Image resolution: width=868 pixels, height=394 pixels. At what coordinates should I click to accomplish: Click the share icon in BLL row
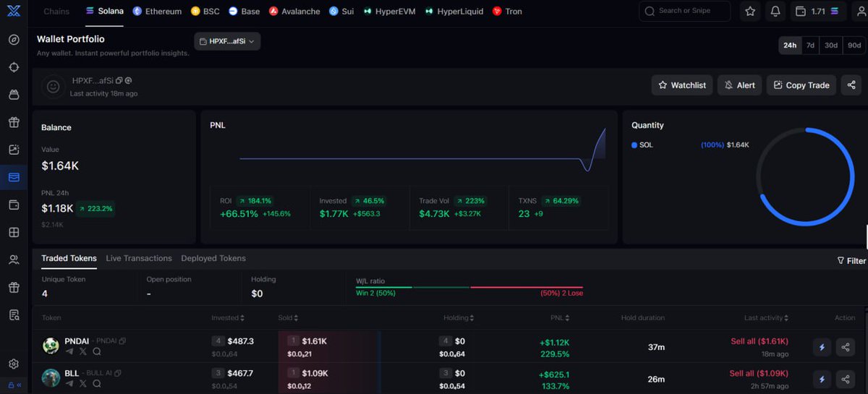coord(845,379)
